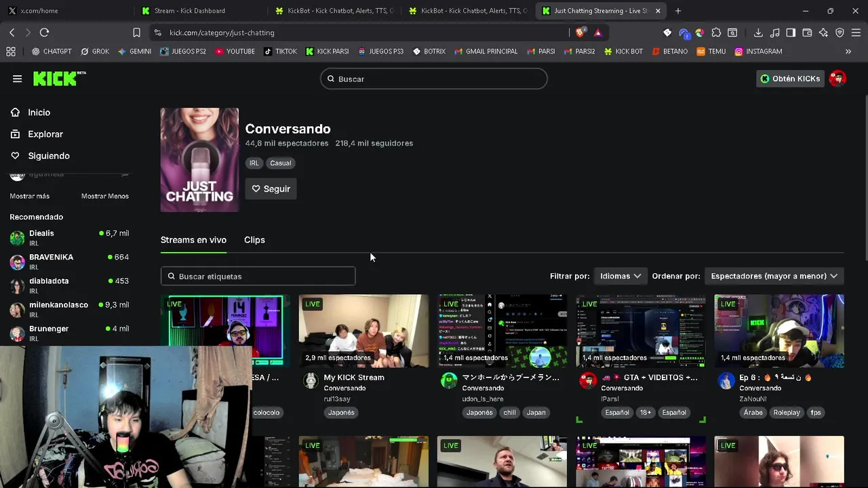This screenshot has width=868, height=488.
Task: Open the KICK BOT bookmark
Action: click(623, 52)
